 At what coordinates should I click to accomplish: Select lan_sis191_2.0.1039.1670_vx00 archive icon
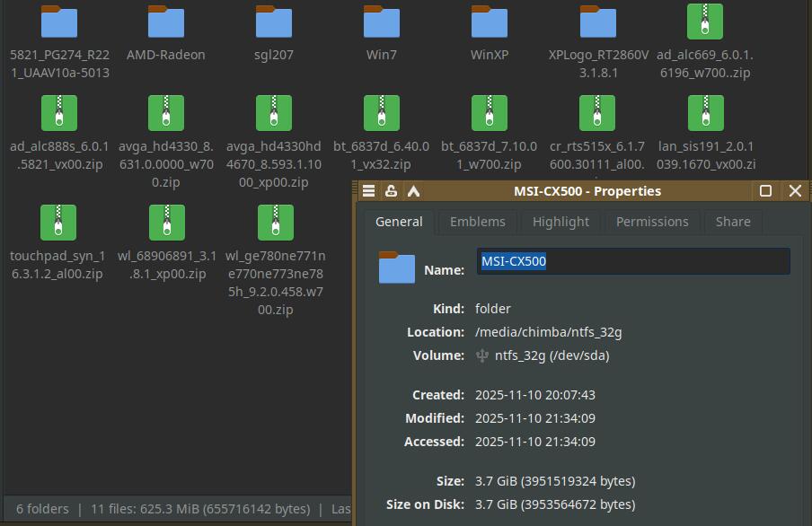click(x=705, y=113)
